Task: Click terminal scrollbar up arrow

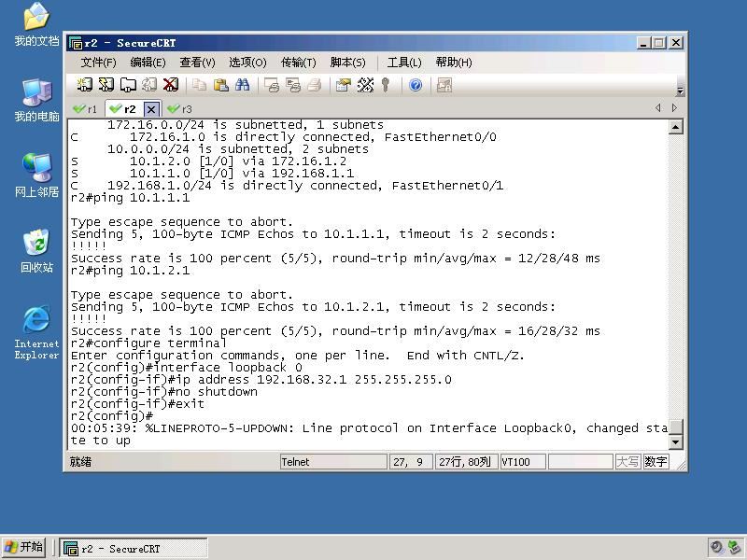Action: (675, 127)
